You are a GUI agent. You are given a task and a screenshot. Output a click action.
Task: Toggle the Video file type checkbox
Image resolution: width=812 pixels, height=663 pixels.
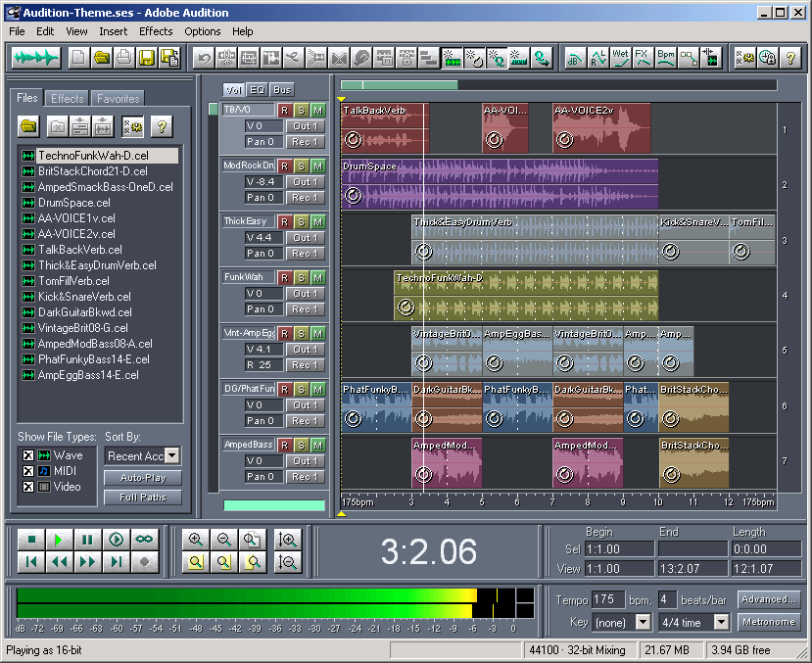(28, 487)
